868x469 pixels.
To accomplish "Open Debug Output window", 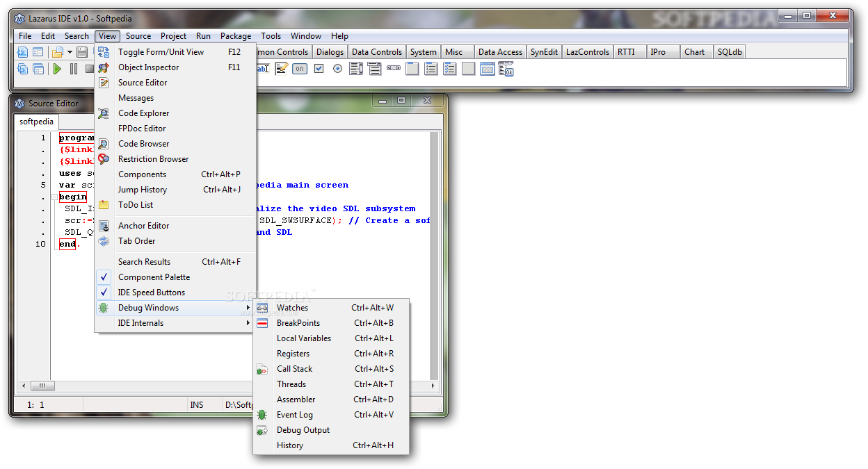I will pos(331,430).
